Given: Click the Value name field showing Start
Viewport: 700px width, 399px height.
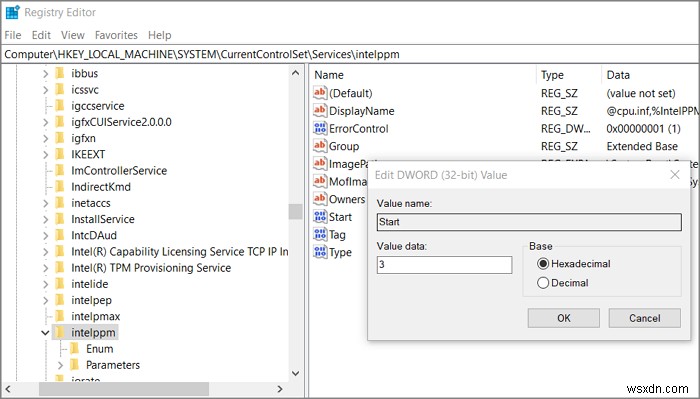Looking at the screenshot, I should (529, 222).
